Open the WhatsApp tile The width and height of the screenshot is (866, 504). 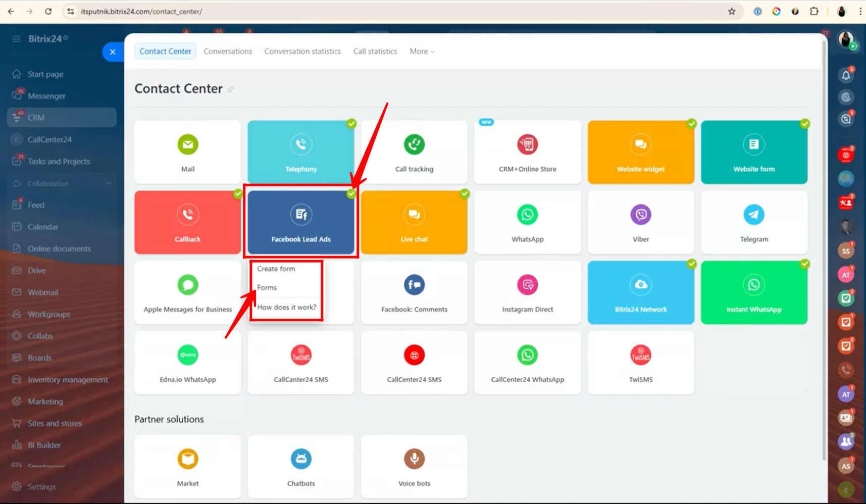(528, 222)
